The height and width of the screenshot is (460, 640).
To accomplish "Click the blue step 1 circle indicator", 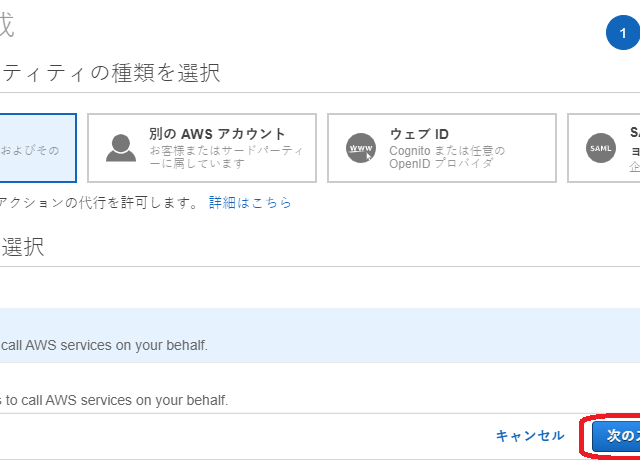I will click(x=622, y=33).
